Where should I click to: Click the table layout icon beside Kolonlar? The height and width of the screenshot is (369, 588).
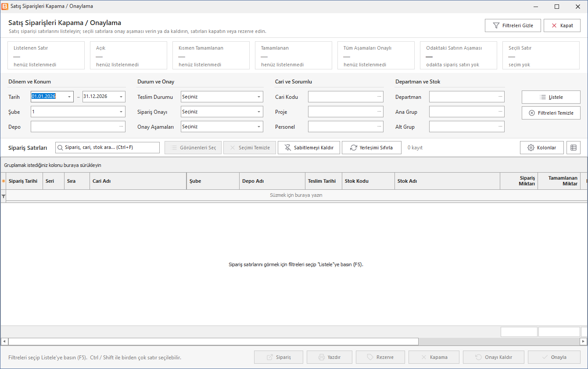point(573,148)
